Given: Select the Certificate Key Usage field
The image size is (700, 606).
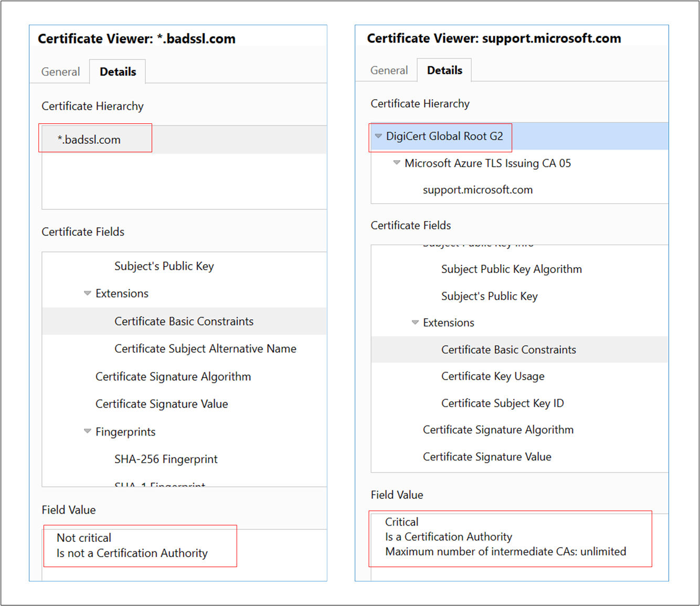Looking at the screenshot, I should point(493,376).
